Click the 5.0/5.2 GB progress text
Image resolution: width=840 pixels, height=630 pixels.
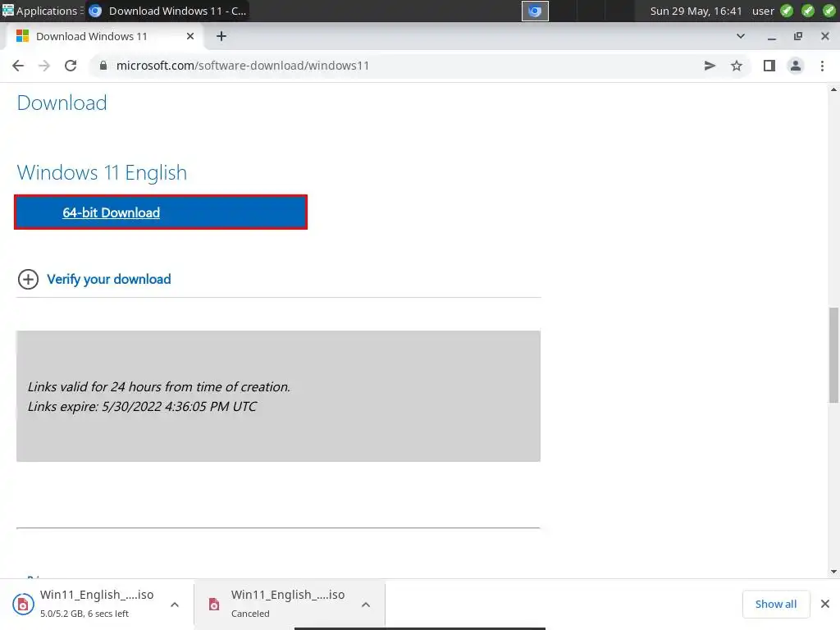pos(84,614)
